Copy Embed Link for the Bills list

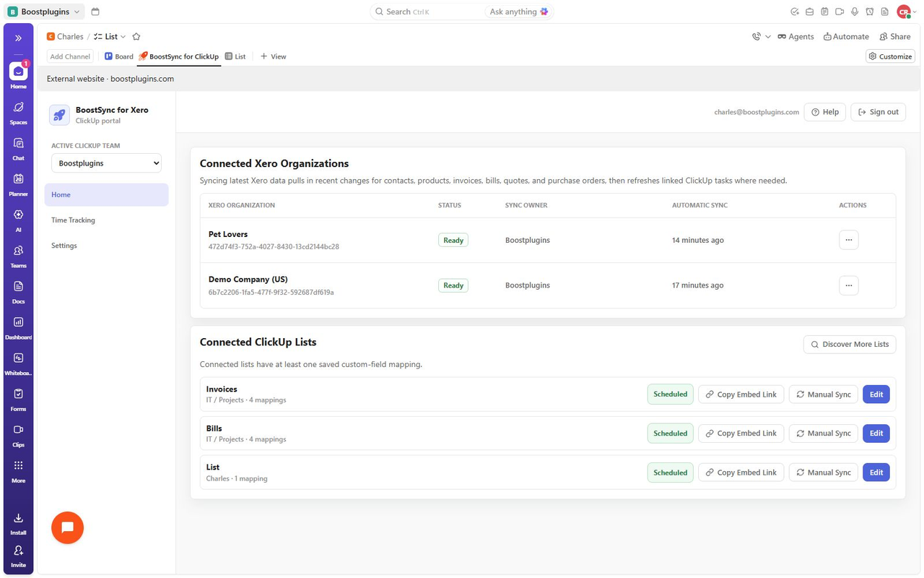(x=741, y=433)
